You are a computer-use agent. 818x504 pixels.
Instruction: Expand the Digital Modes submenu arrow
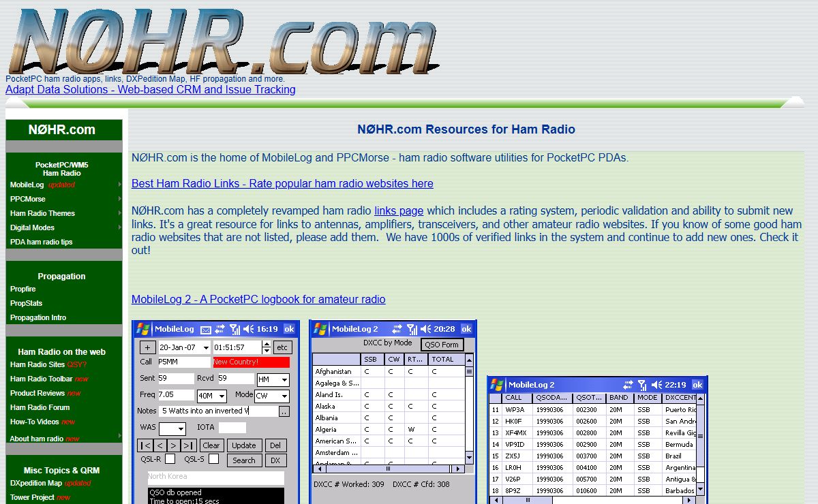pos(120,227)
